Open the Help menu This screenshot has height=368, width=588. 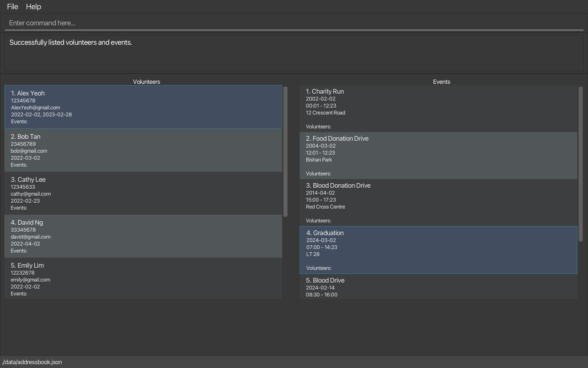pyautogui.click(x=33, y=7)
